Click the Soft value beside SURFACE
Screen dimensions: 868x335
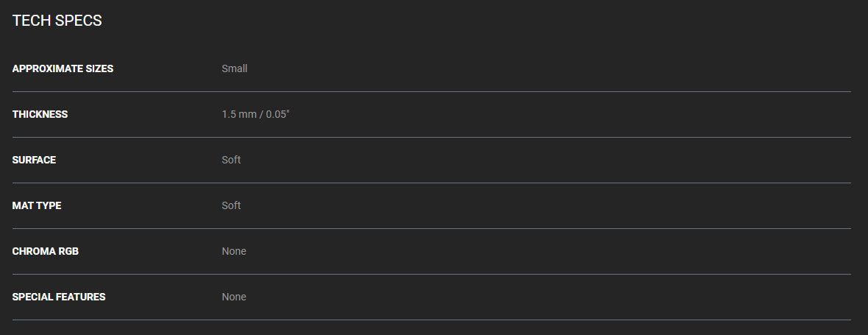[232, 160]
